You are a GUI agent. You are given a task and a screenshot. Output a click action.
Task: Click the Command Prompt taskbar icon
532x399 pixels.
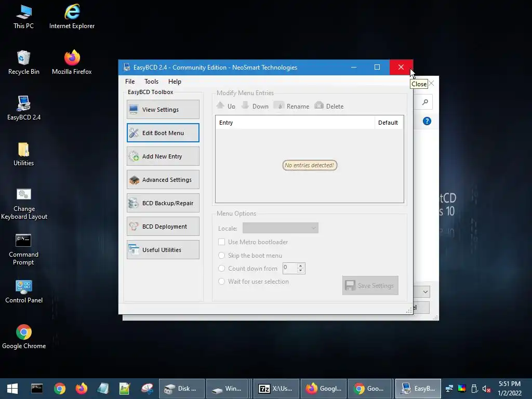[x=37, y=389]
